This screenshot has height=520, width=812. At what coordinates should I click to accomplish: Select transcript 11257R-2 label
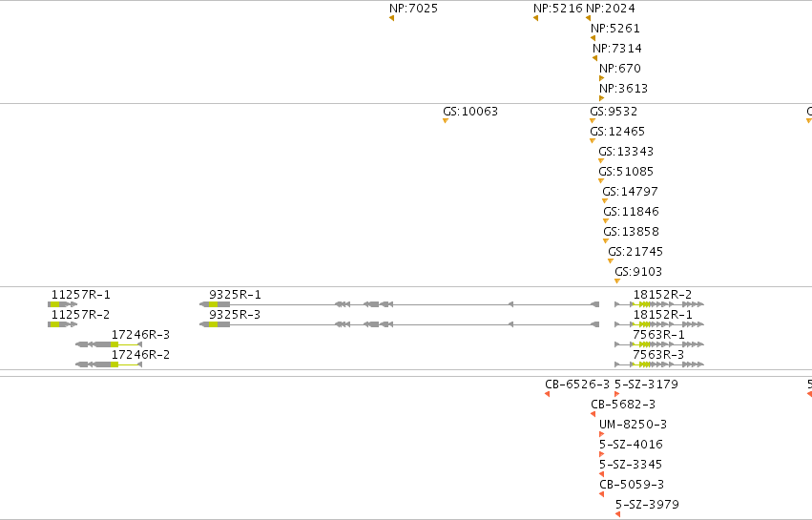click(81, 315)
